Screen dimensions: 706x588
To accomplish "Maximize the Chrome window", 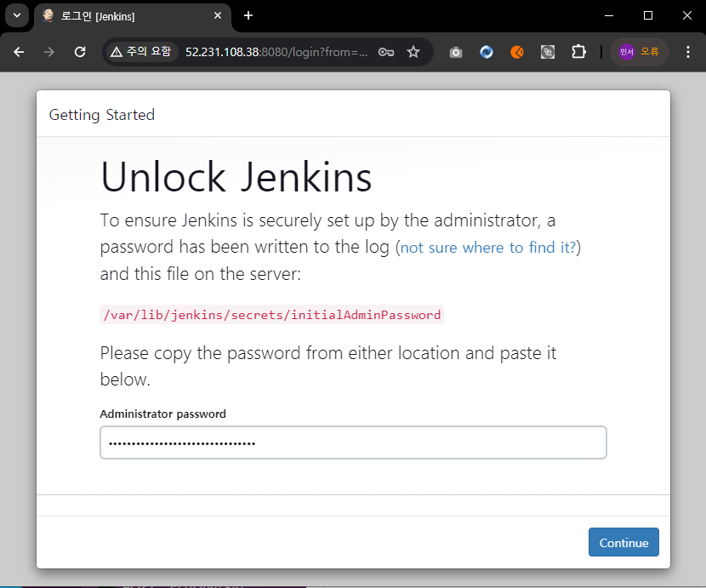I will [x=648, y=15].
